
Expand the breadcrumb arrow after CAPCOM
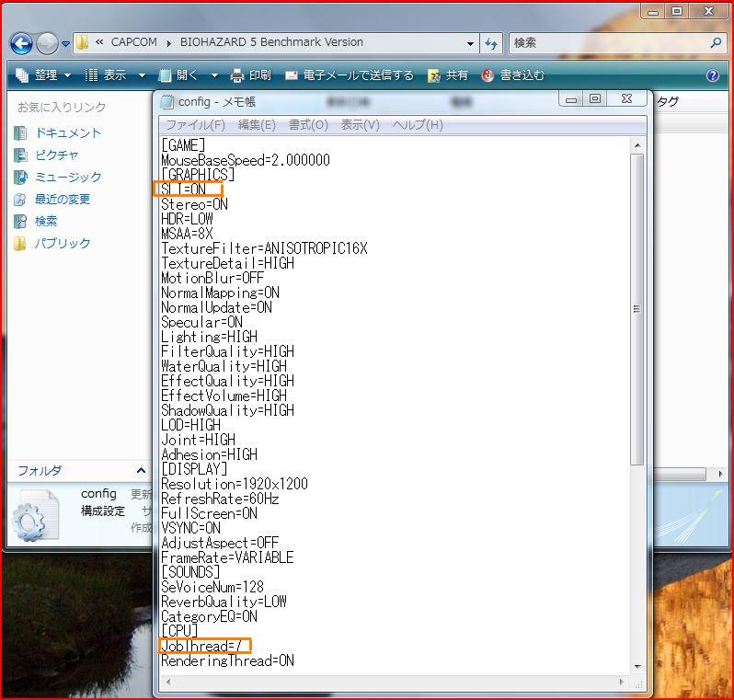(x=168, y=43)
